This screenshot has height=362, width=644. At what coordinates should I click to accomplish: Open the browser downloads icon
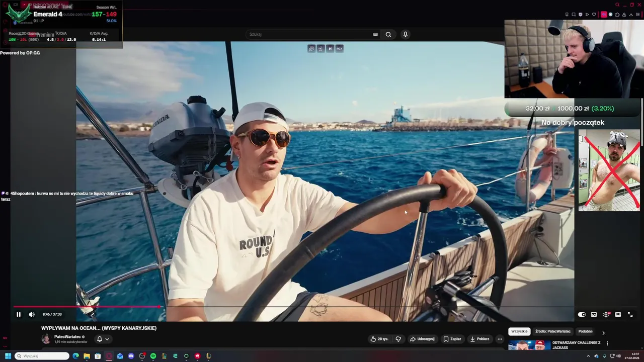631,15
